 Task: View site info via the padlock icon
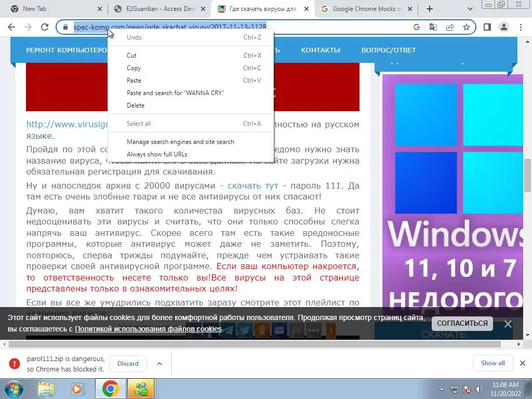pos(65,27)
